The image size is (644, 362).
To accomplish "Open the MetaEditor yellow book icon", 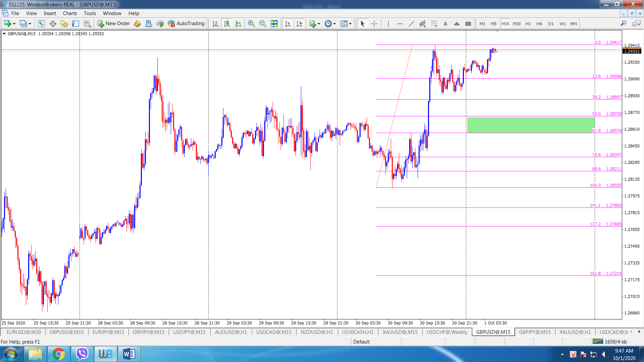I will [137, 23].
